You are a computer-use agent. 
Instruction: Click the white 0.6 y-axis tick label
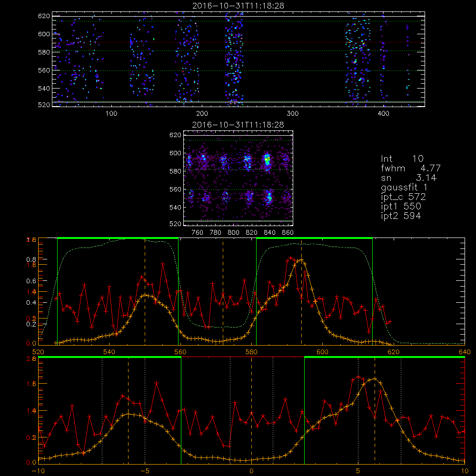point(31,281)
